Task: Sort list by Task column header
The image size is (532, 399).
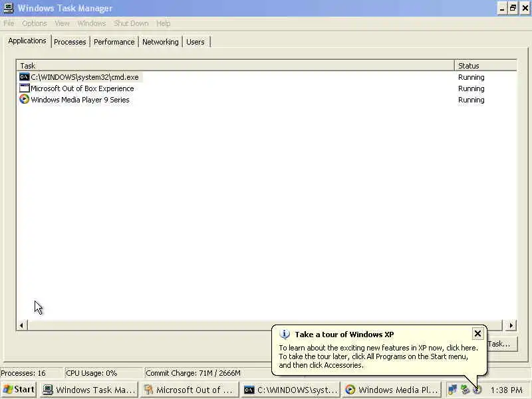Action: coord(235,65)
